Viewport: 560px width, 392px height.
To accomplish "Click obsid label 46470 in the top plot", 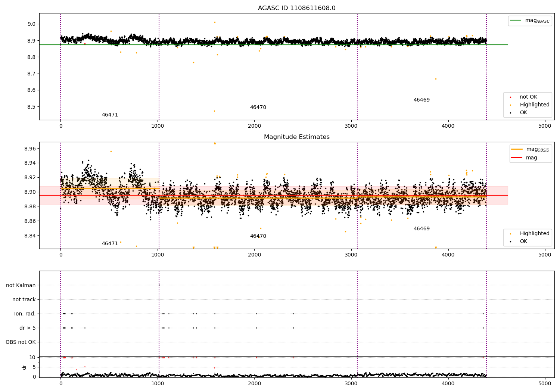I will 258,108.
